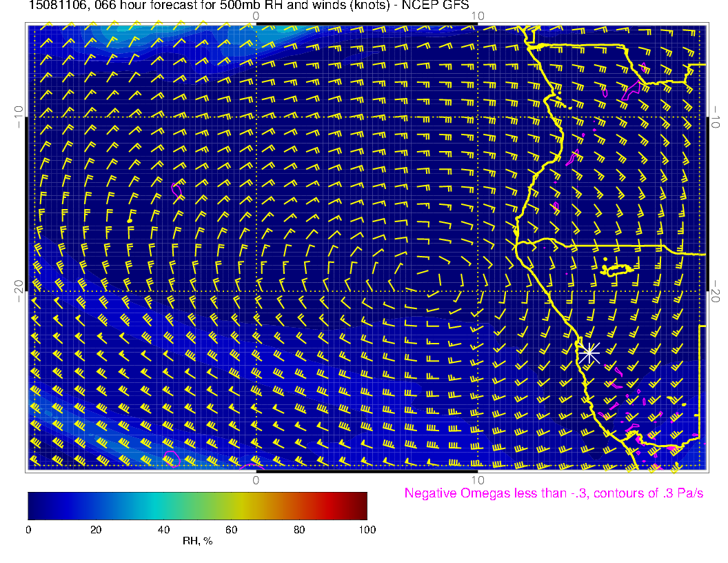This screenshot has height=563, width=728.
Task: Click the white asterisk location marker
Action: [589, 353]
